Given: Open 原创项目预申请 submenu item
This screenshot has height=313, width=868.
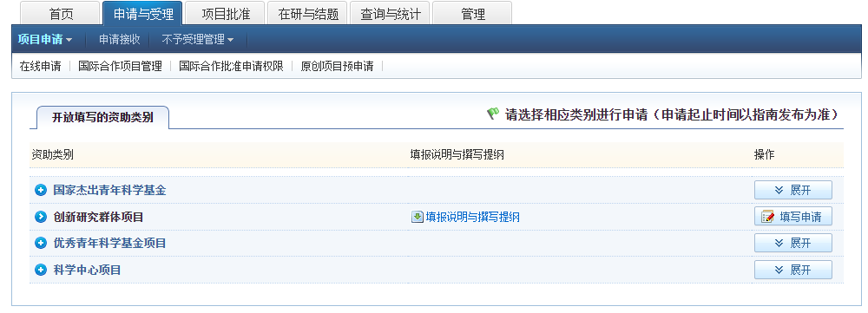Looking at the screenshot, I should point(337,67).
